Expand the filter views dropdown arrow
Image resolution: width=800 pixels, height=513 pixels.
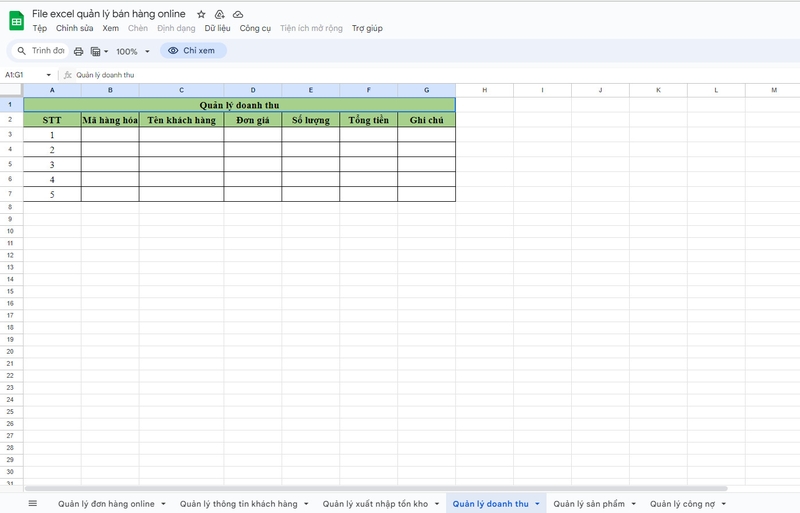coord(106,51)
